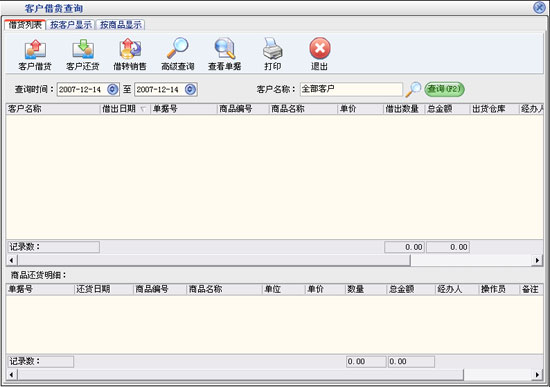Switch to the 按客户显示 tab

click(x=71, y=25)
